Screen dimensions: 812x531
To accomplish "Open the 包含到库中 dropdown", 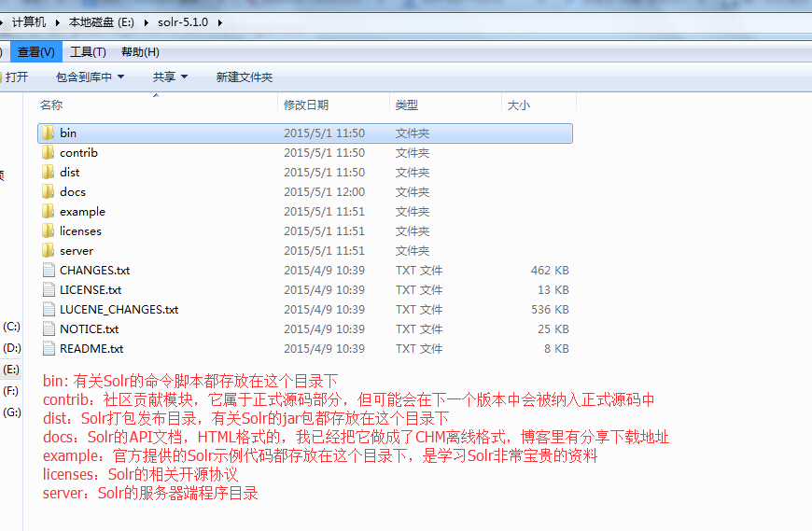I will point(91,77).
